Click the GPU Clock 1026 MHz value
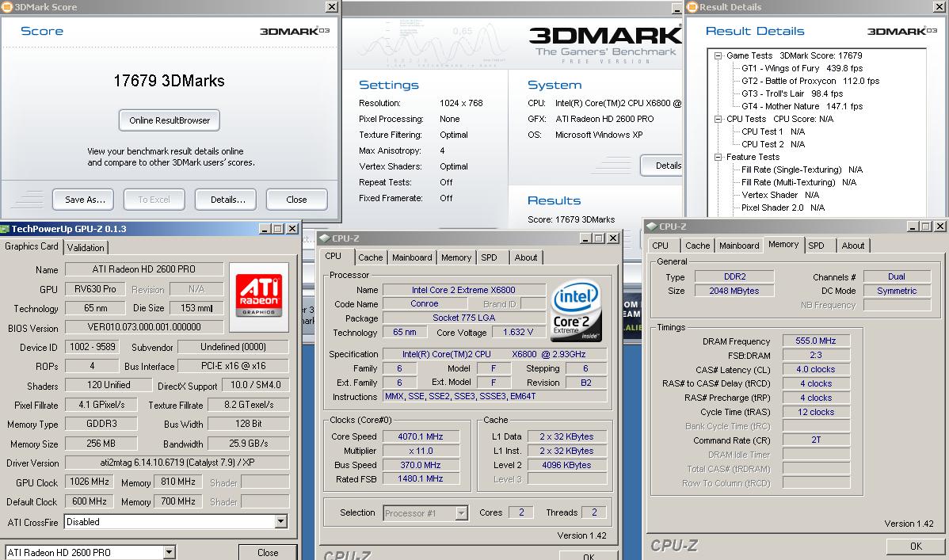Image resolution: width=949 pixels, height=560 pixels. [89, 482]
